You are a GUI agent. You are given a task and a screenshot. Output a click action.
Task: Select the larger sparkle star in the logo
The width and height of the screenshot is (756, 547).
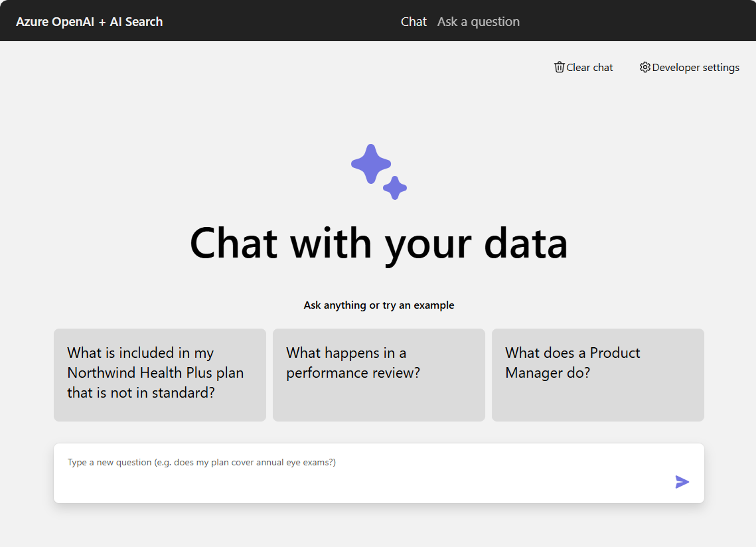[370, 163]
